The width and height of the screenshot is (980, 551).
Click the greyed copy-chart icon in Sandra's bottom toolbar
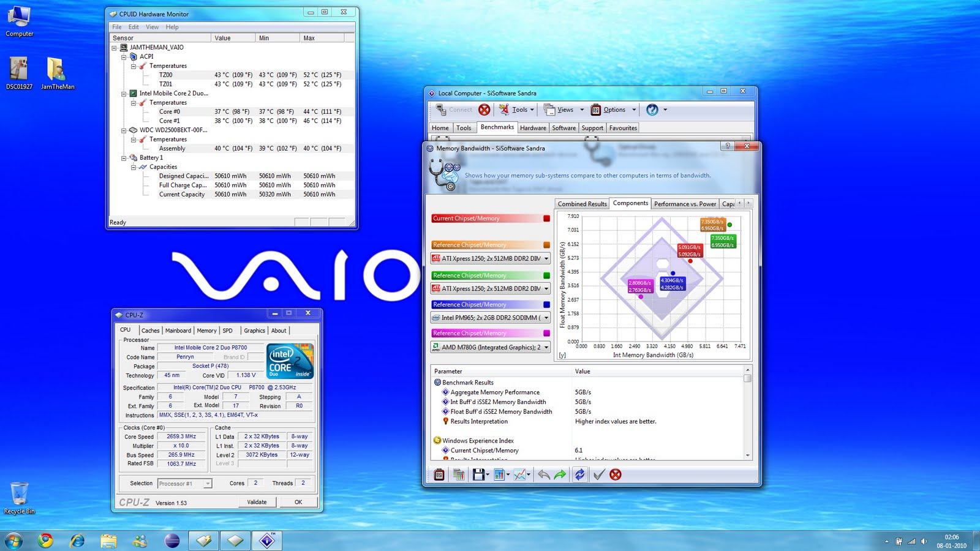(458, 474)
